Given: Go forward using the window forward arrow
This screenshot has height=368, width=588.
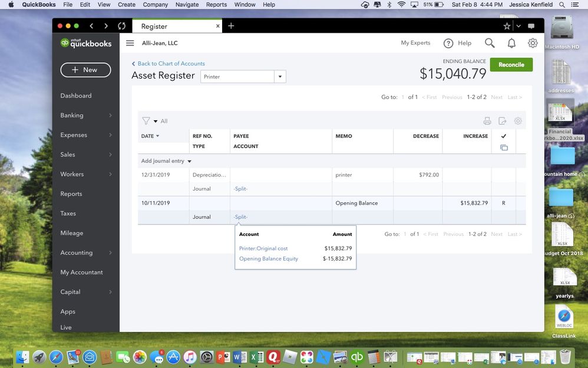Looking at the screenshot, I should point(106,26).
